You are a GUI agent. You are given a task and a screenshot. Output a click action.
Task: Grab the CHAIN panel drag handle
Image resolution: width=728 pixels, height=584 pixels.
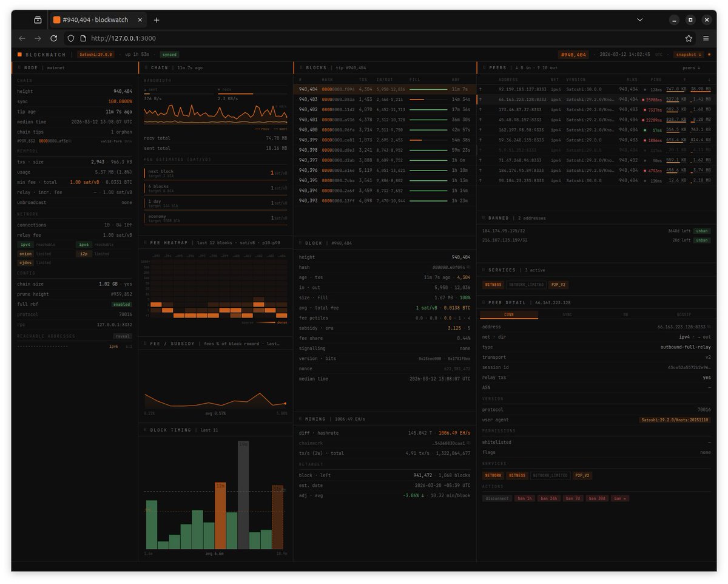(x=146, y=68)
